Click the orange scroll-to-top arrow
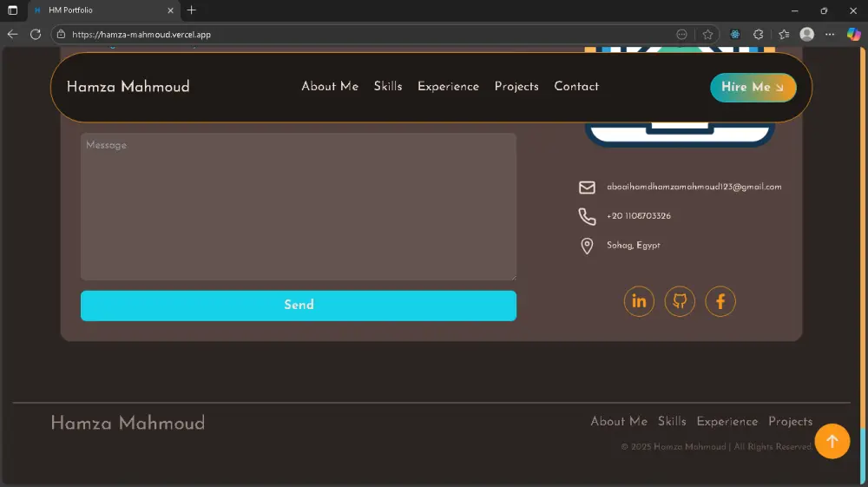 (x=832, y=441)
